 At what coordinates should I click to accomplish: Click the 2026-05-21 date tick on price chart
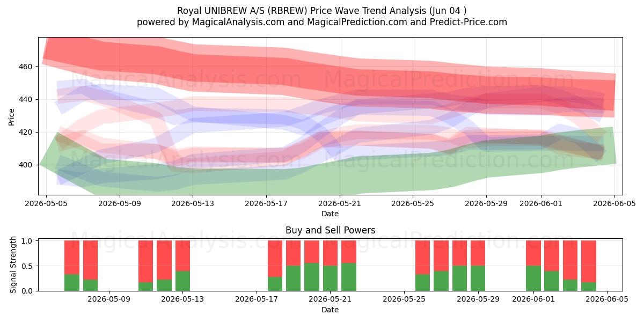click(x=340, y=203)
